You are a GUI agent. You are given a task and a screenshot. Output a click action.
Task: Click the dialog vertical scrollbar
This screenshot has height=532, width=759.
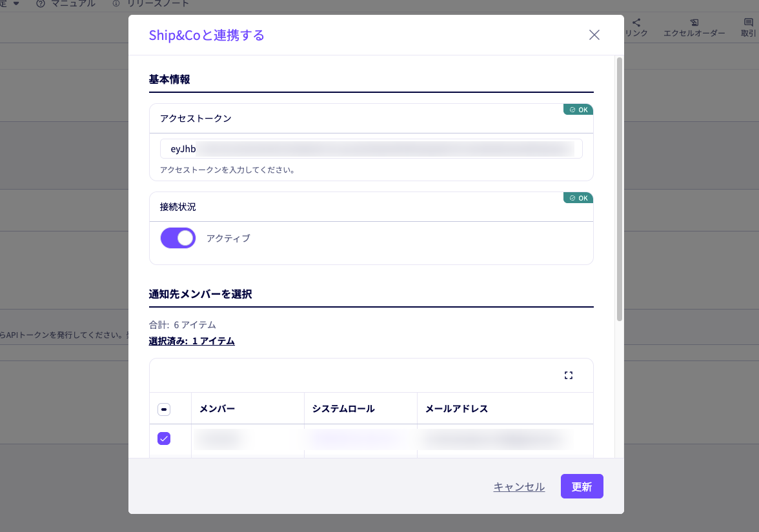619,188
